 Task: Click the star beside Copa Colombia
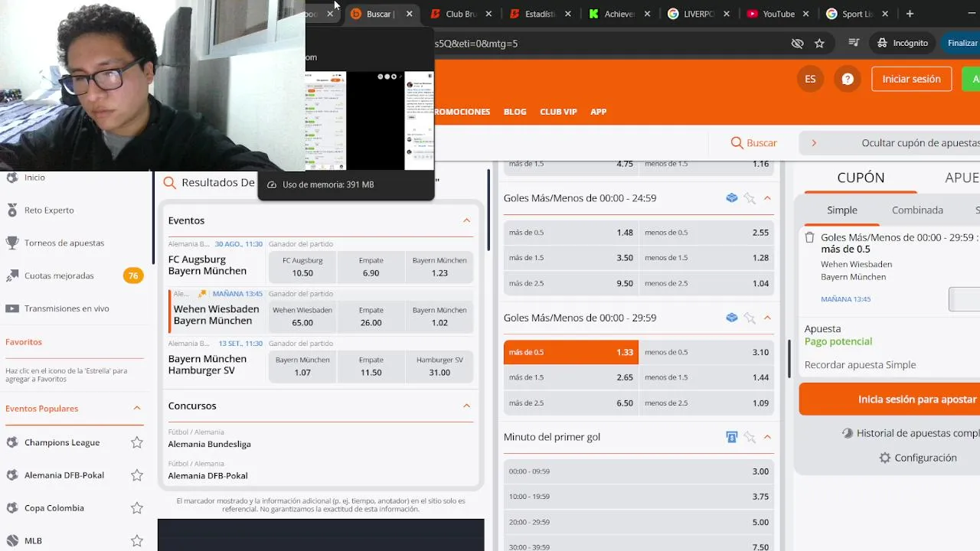[x=137, y=508]
